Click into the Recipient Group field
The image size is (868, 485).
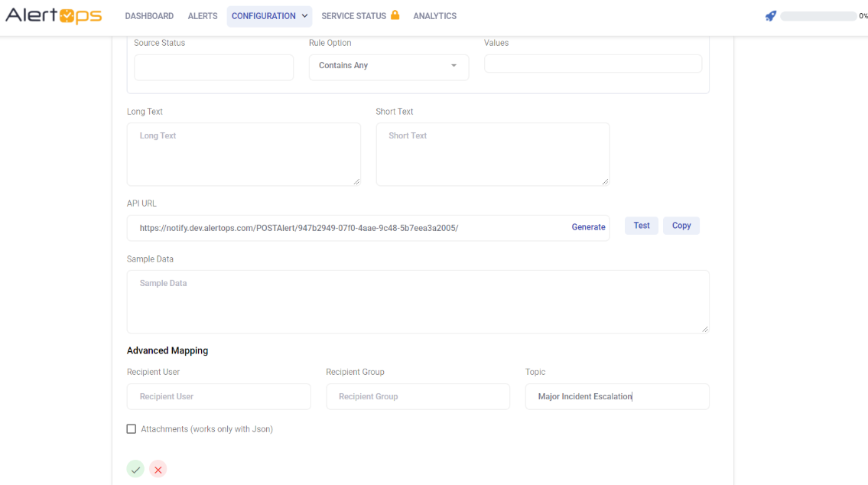click(x=418, y=396)
